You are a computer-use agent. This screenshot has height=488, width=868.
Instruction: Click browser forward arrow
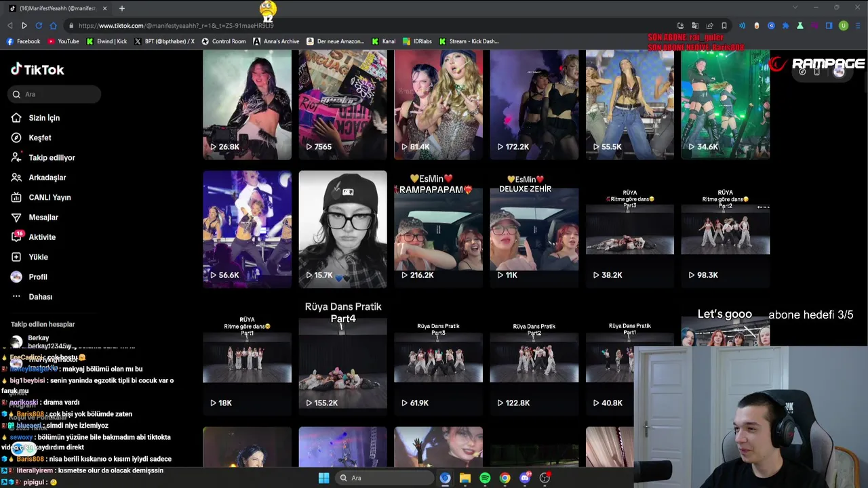coord(24,26)
